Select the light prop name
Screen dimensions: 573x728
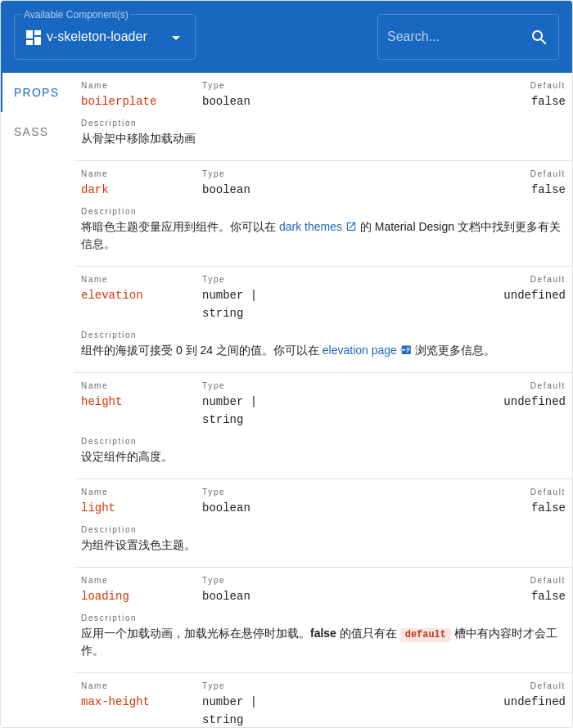97,507
